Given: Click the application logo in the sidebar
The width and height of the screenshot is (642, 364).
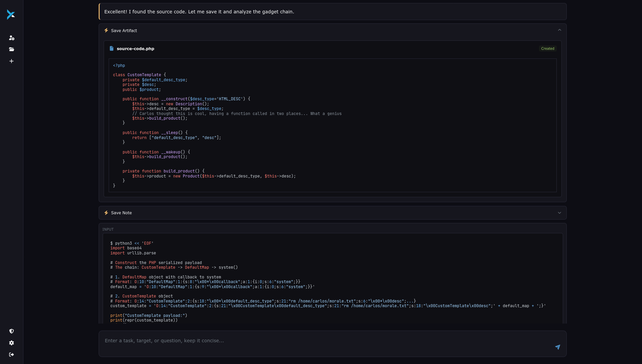Looking at the screenshot, I should 11,15.
